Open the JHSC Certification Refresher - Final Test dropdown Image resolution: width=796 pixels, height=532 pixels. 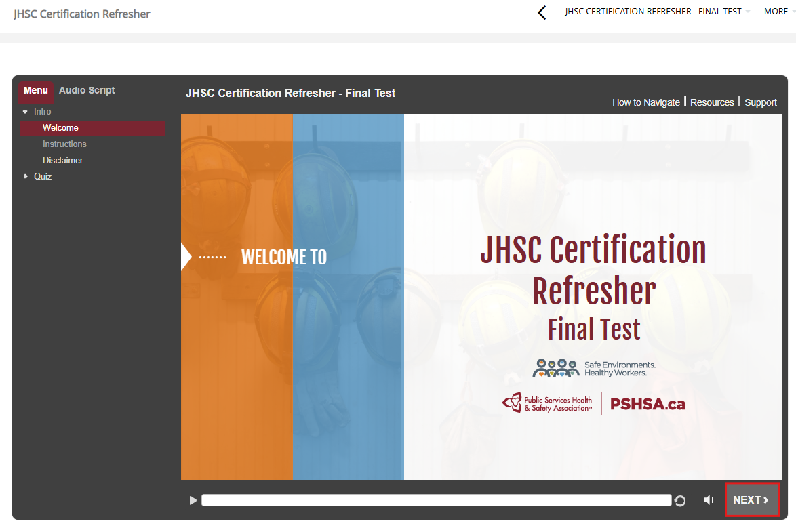658,11
